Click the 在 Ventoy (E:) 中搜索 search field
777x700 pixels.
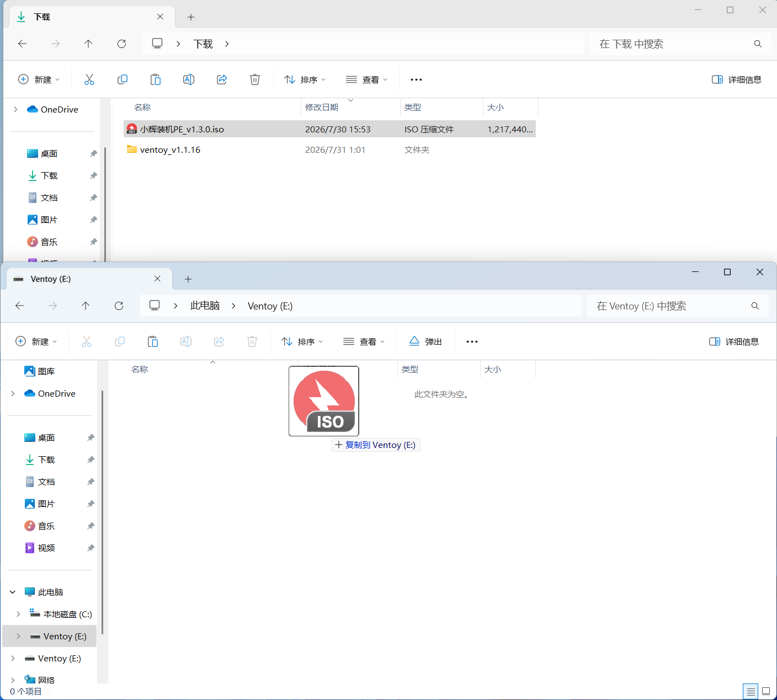pyautogui.click(x=678, y=306)
